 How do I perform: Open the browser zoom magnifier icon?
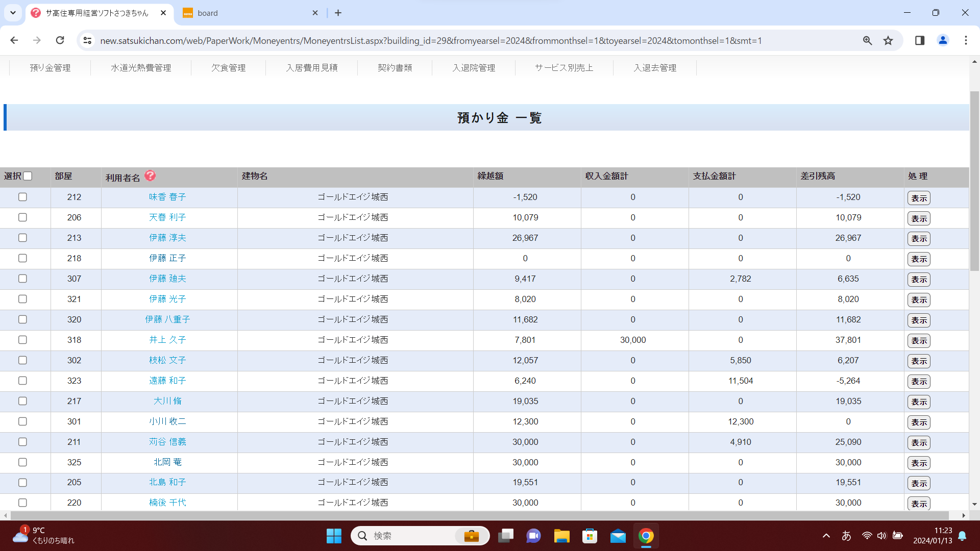coord(867,41)
